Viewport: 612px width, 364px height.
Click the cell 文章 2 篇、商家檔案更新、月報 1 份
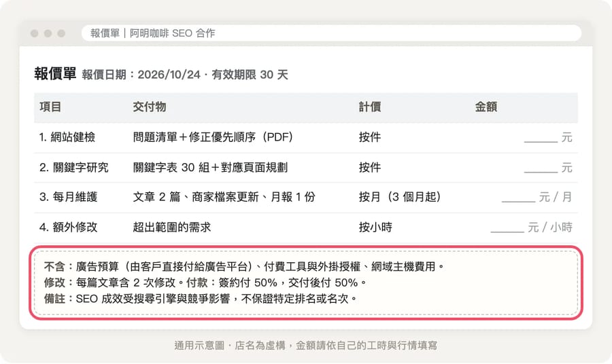click(224, 197)
